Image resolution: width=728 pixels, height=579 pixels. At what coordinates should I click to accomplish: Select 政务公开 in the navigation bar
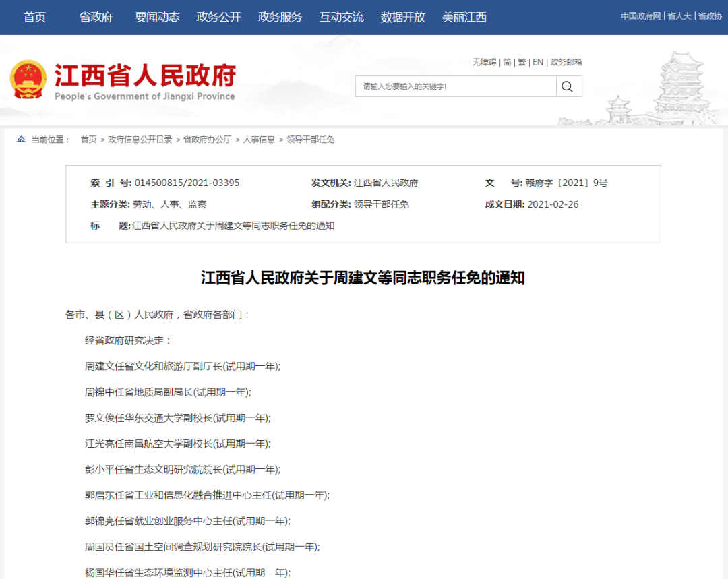click(218, 17)
